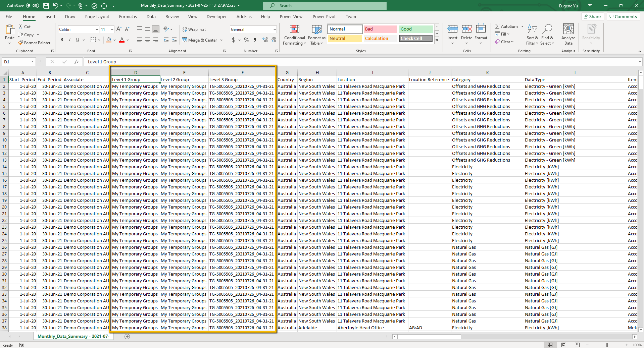This screenshot has height=348, width=644.
Task: Click the Search box in title bar
Action: tap(325, 6)
